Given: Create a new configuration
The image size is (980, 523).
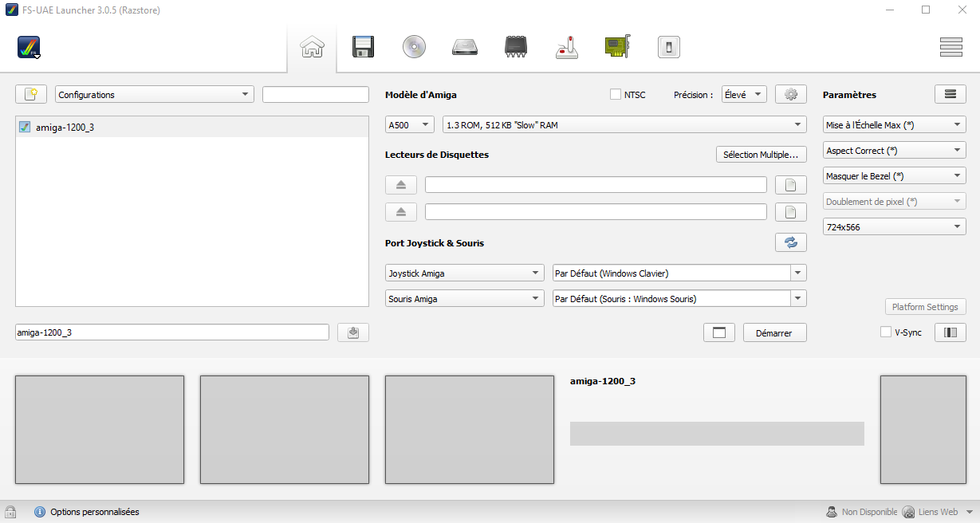Looking at the screenshot, I should pos(31,94).
